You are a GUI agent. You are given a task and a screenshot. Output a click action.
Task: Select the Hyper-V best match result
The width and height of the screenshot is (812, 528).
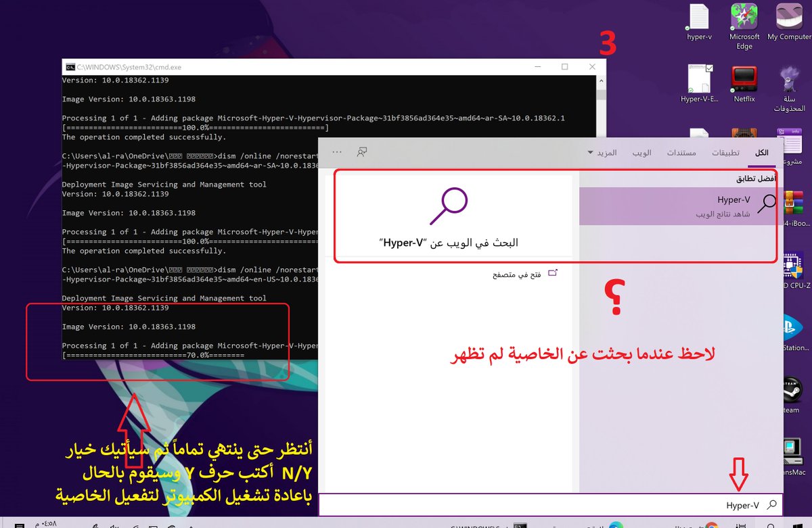click(x=679, y=206)
